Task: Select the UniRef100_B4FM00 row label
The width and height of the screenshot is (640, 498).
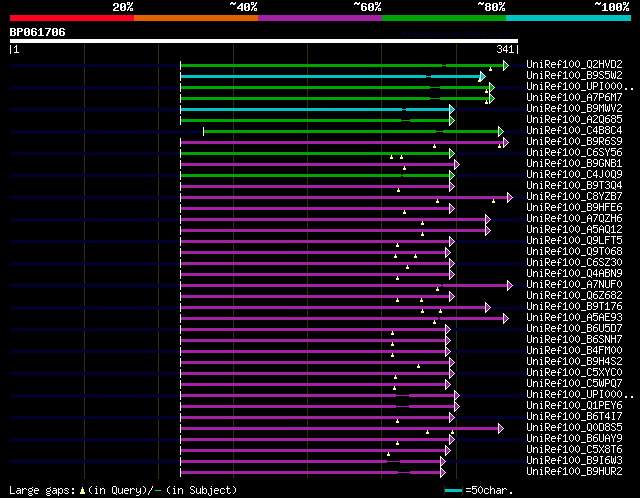Action: pyautogui.click(x=574, y=351)
